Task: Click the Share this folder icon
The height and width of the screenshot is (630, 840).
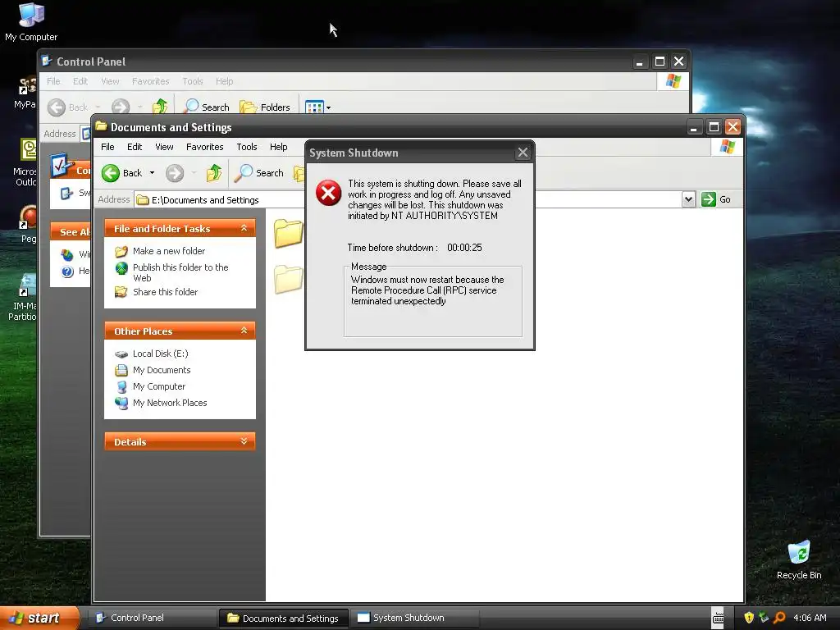Action: pyautogui.click(x=121, y=292)
